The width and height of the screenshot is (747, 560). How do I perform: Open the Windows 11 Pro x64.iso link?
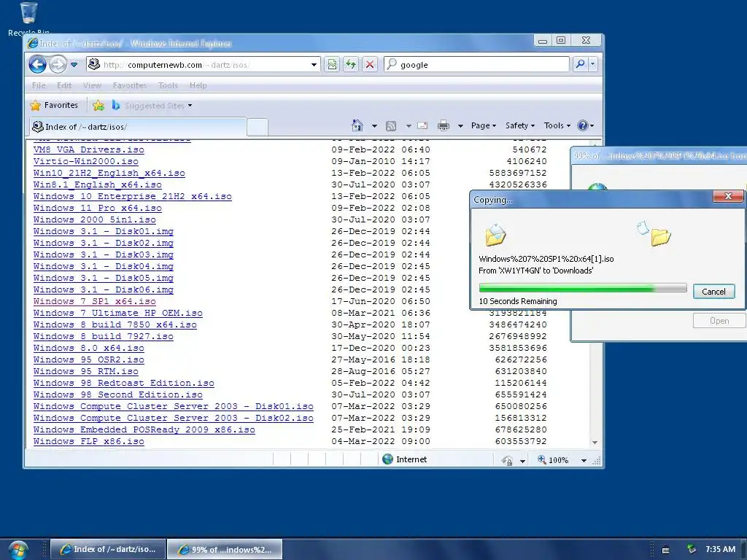click(97, 208)
